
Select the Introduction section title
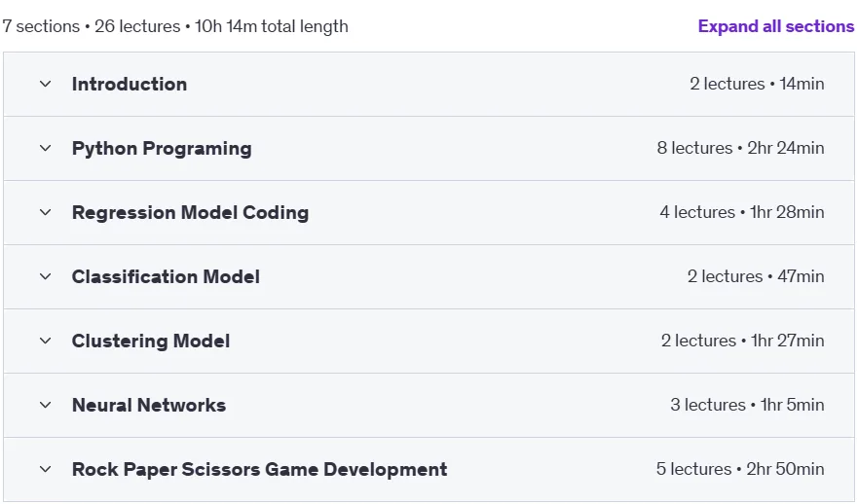(x=130, y=85)
